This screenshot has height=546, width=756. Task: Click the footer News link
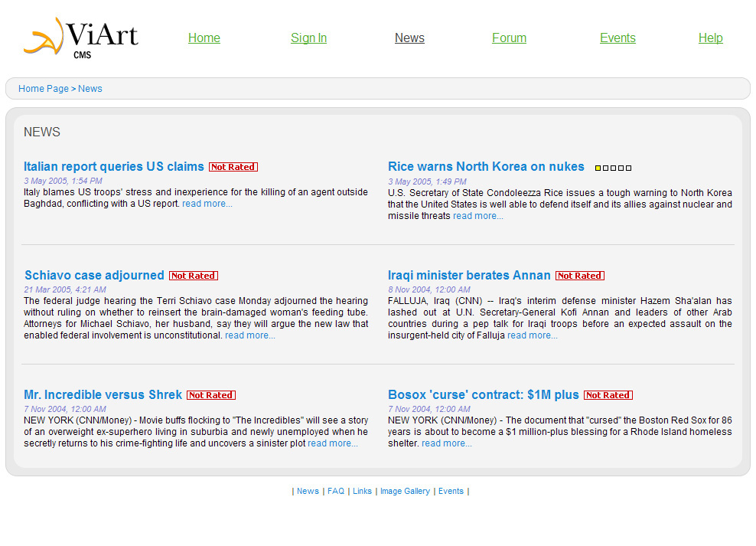tap(308, 491)
